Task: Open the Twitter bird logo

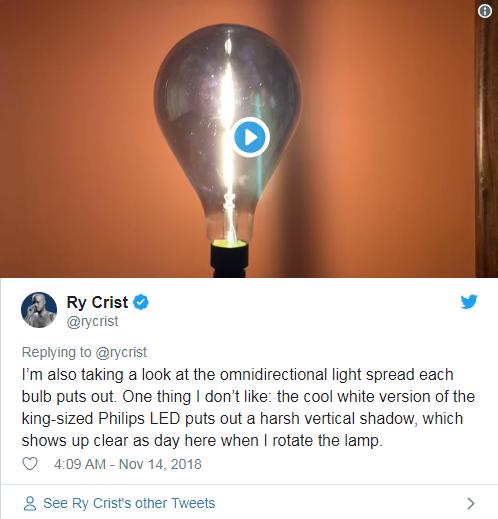Action: click(469, 302)
